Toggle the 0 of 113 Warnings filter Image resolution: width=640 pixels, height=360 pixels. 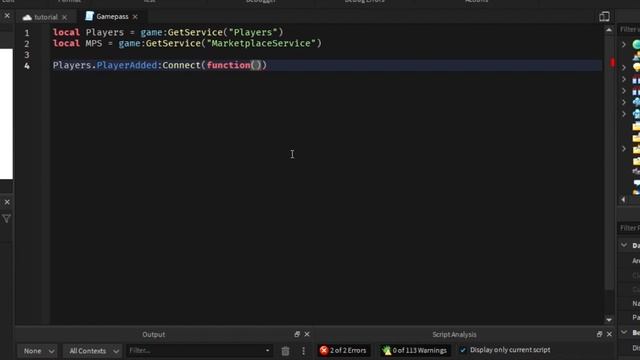415,350
